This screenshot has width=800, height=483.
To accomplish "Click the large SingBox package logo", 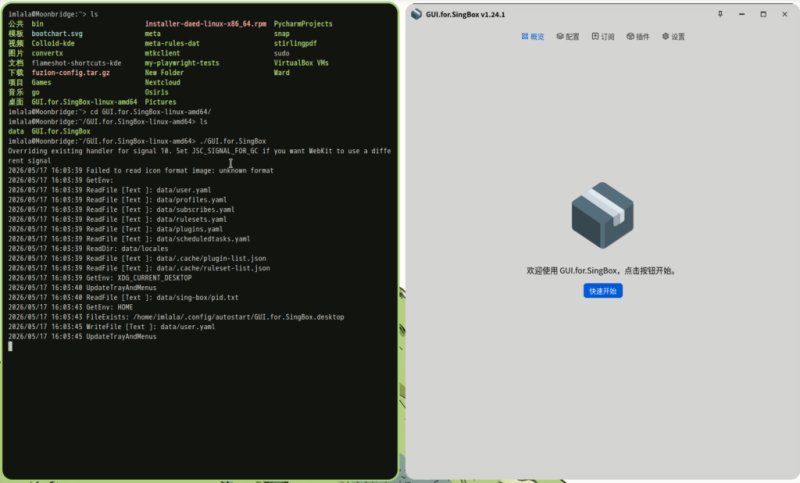I will [603, 215].
